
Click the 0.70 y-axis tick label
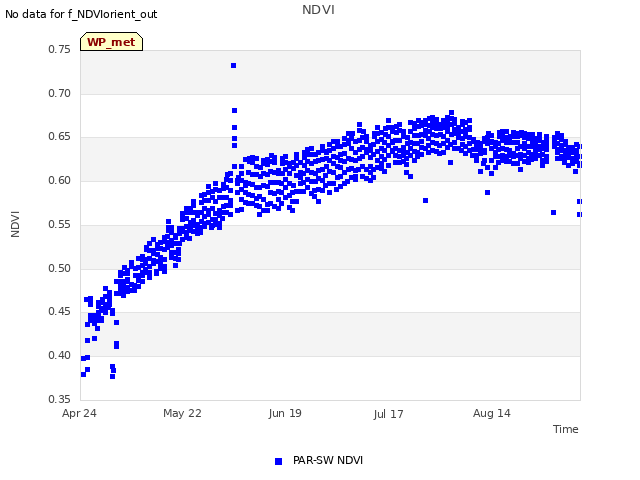[60, 93]
